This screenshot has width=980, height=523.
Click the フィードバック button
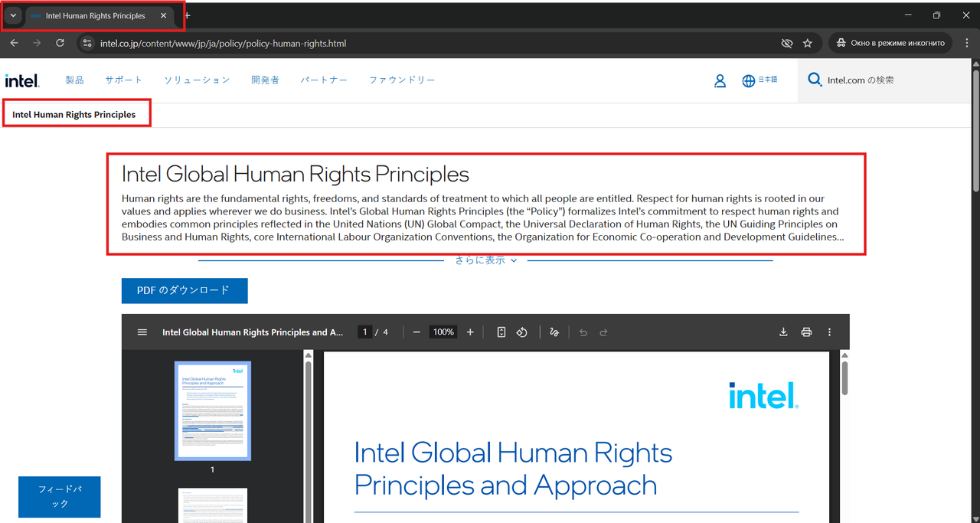[x=60, y=497]
